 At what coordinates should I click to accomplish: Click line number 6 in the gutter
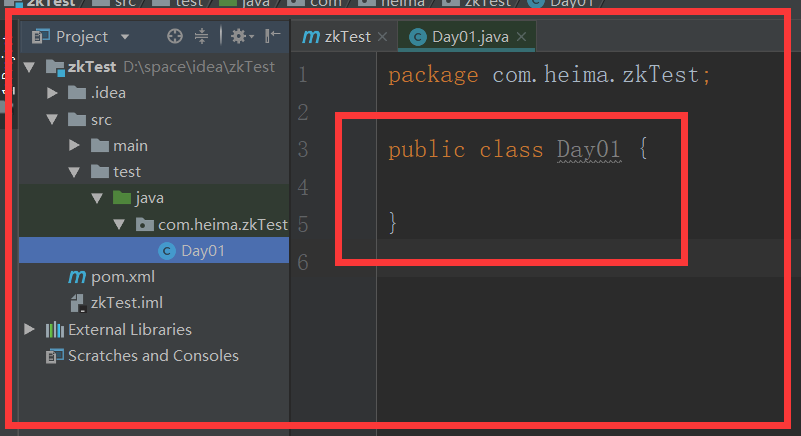click(x=303, y=262)
